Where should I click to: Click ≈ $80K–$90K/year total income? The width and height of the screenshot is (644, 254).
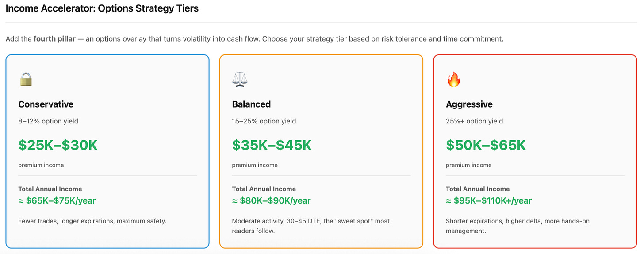tap(271, 201)
